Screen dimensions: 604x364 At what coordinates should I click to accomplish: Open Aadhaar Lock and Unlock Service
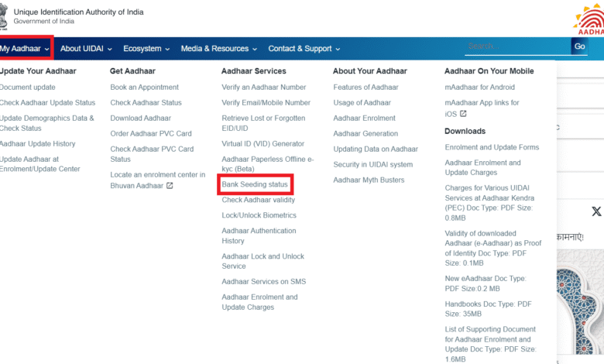coord(263,261)
